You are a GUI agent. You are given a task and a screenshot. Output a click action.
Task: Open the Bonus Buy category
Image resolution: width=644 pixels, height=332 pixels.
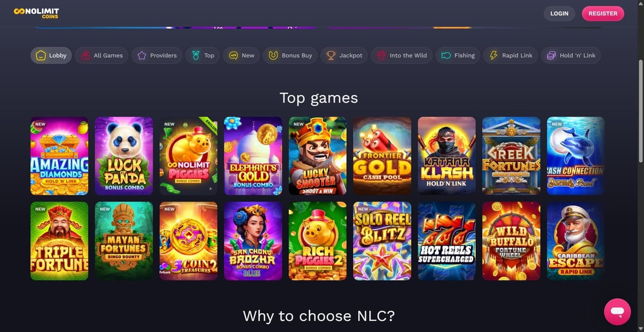(289, 55)
